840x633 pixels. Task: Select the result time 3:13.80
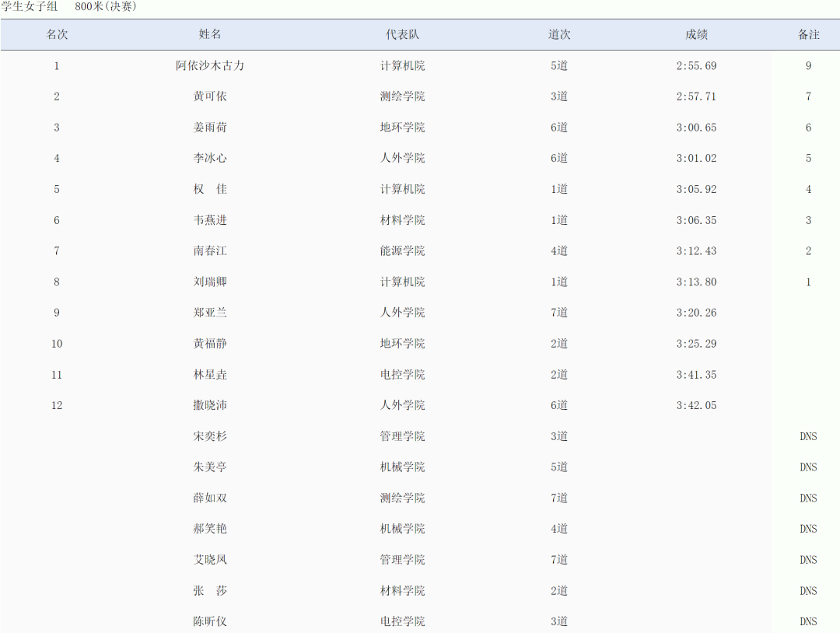[x=696, y=282]
